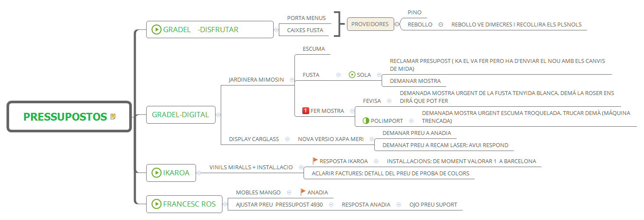The height and width of the screenshot is (220, 644).
Task: Collapse the GRADEL-DIGITAL branch
Action: [219, 115]
